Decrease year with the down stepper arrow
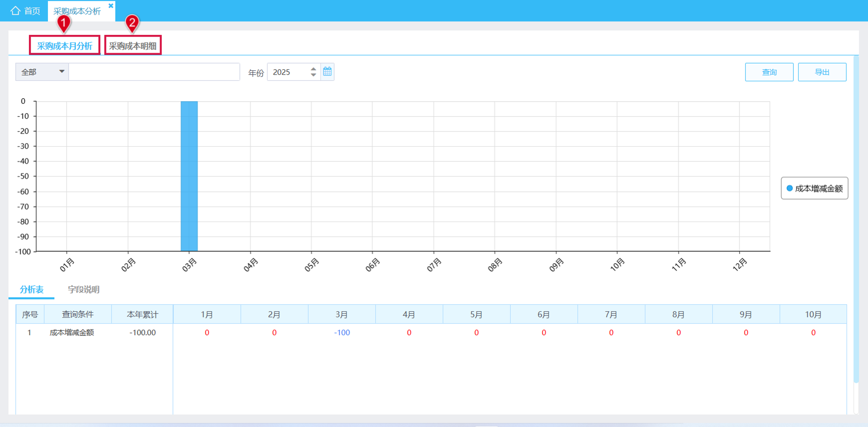 313,75
